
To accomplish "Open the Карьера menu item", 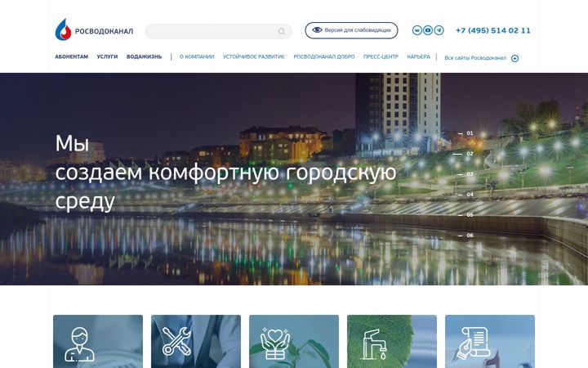I will coord(418,56).
